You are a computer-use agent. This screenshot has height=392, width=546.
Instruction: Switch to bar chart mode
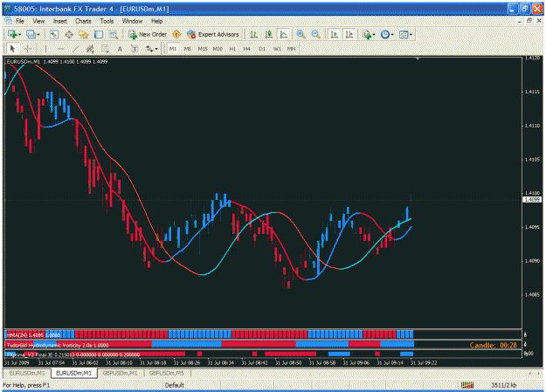click(254, 34)
